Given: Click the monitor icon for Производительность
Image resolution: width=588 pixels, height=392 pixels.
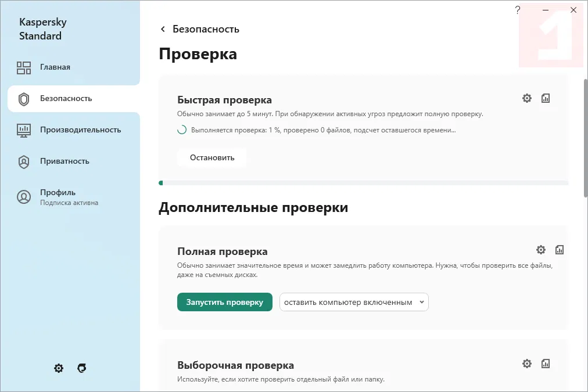Looking at the screenshot, I should point(24,131).
